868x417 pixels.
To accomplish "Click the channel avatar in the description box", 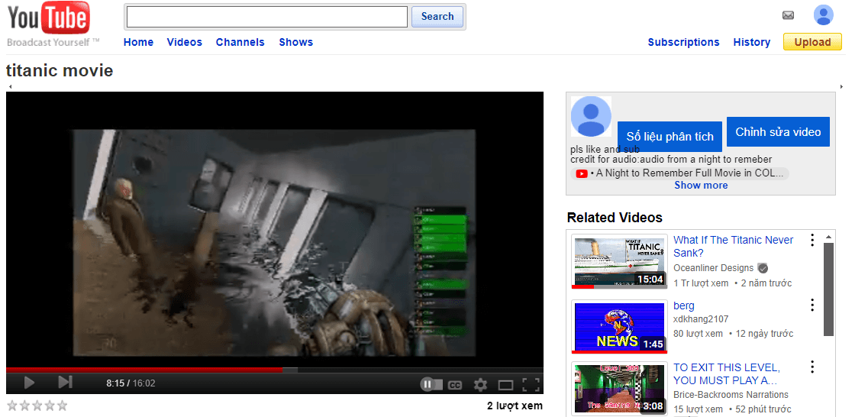I will tap(591, 116).
